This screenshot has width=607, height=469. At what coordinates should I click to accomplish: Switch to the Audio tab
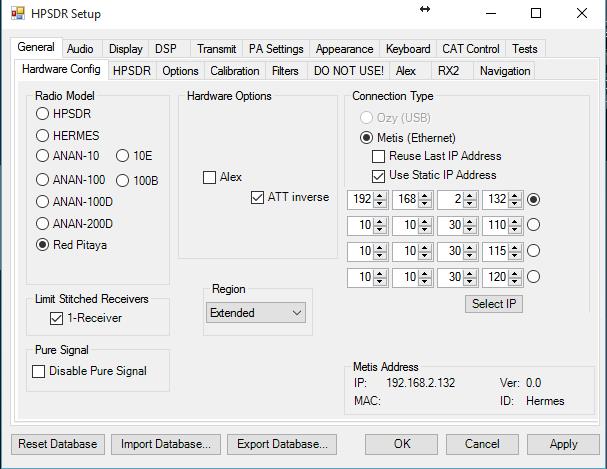[x=80, y=49]
